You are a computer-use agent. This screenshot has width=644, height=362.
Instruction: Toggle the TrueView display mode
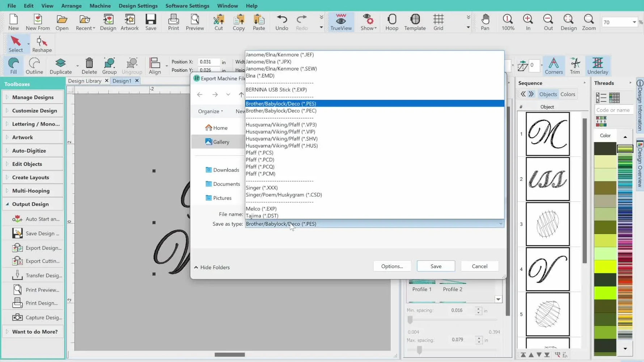[341, 22]
